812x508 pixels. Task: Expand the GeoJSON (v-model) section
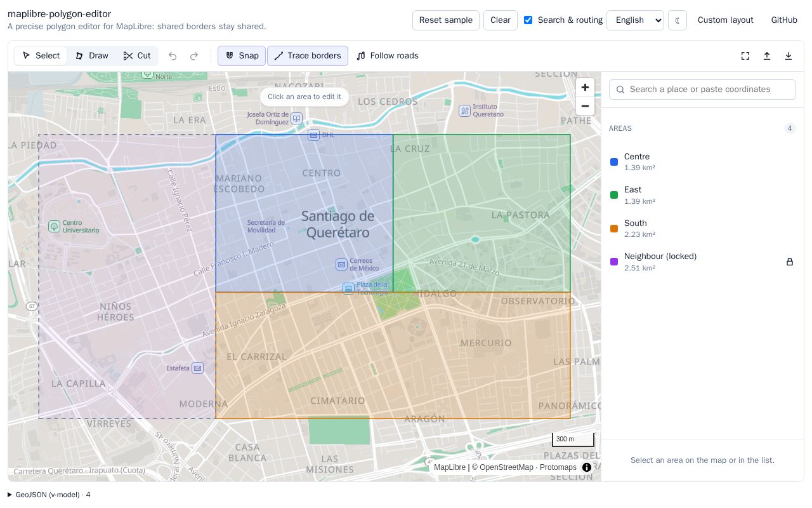click(49, 495)
